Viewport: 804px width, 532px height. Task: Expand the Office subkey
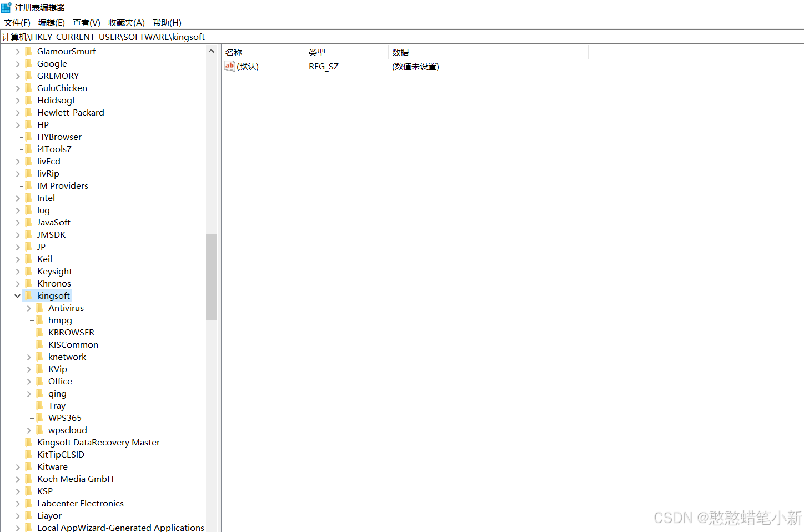pos(29,382)
